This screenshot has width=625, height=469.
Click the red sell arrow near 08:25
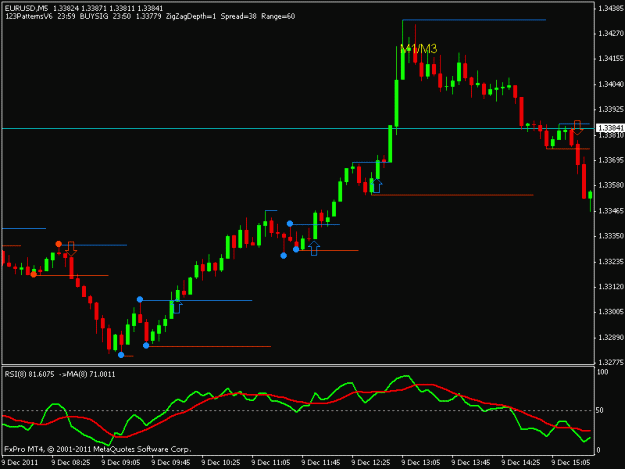coord(71,248)
